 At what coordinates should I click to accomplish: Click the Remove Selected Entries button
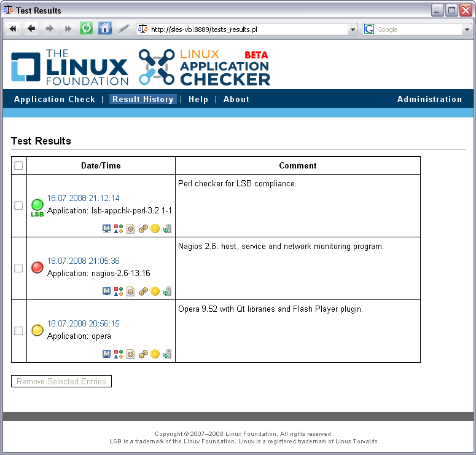pyautogui.click(x=61, y=381)
